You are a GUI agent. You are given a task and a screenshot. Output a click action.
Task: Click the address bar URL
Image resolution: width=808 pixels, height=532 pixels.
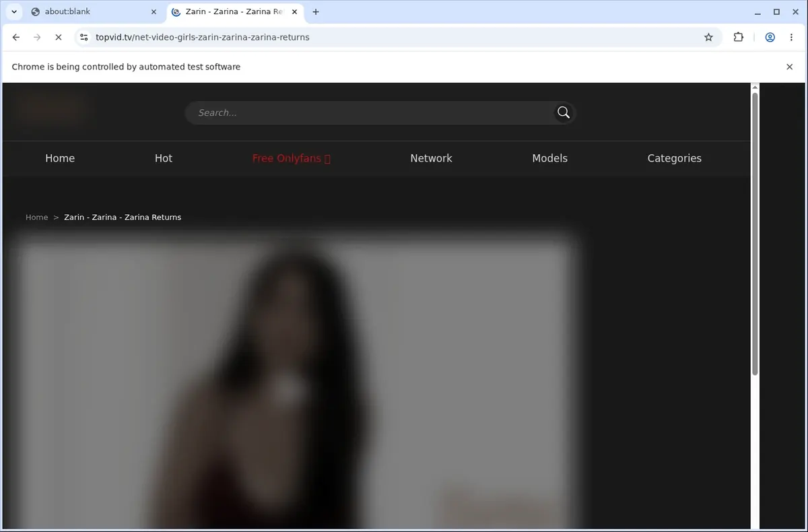tap(203, 38)
